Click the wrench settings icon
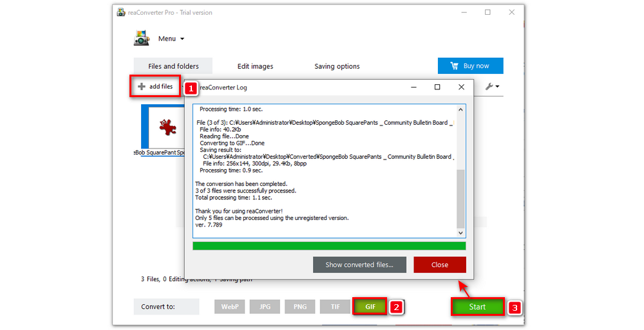Viewport: 644px width, 330px height. pos(489,87)
